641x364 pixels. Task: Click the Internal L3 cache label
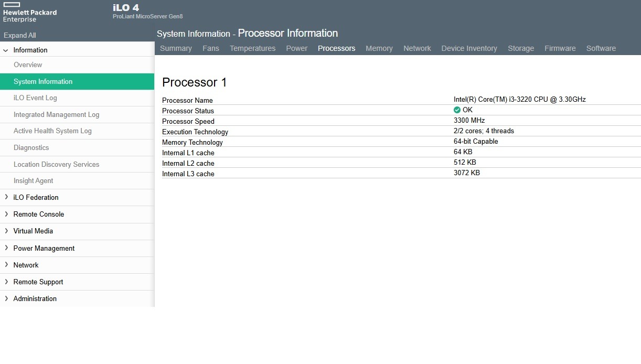click(188, 174)
